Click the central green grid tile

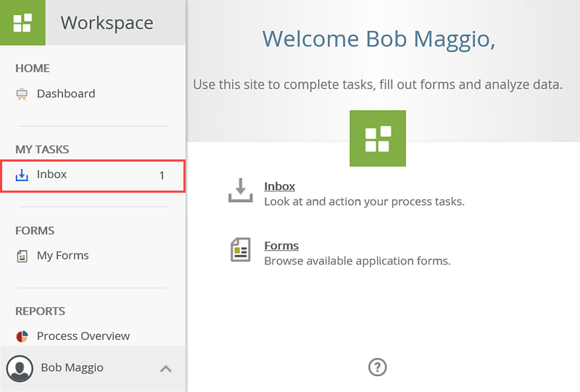pos(378,138)
